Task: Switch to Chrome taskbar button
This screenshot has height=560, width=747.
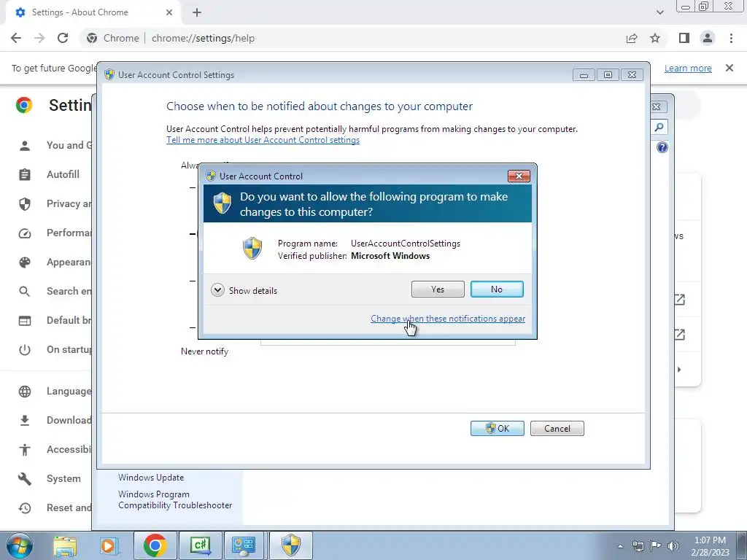Action: pos(155,545)
